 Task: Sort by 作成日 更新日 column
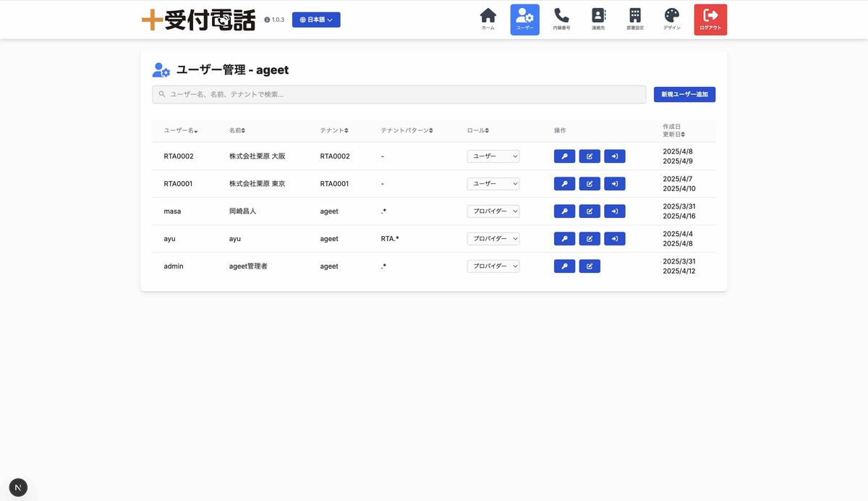pyautogui.click(x=674, y=130)
